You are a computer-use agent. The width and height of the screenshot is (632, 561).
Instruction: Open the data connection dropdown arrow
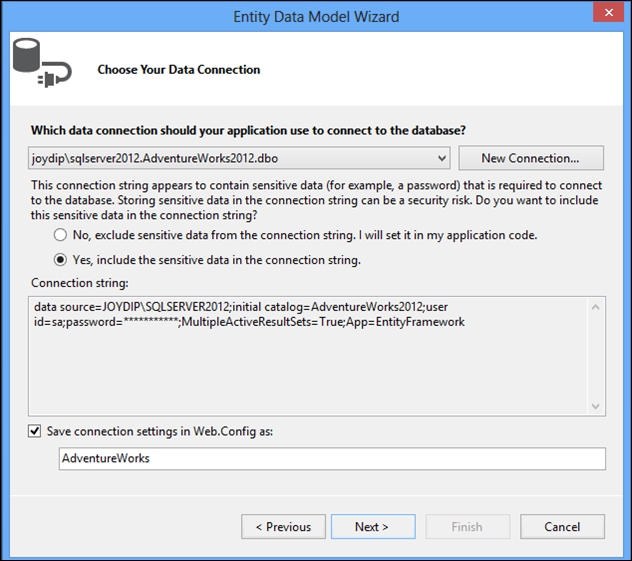click(x=442, y=158)
